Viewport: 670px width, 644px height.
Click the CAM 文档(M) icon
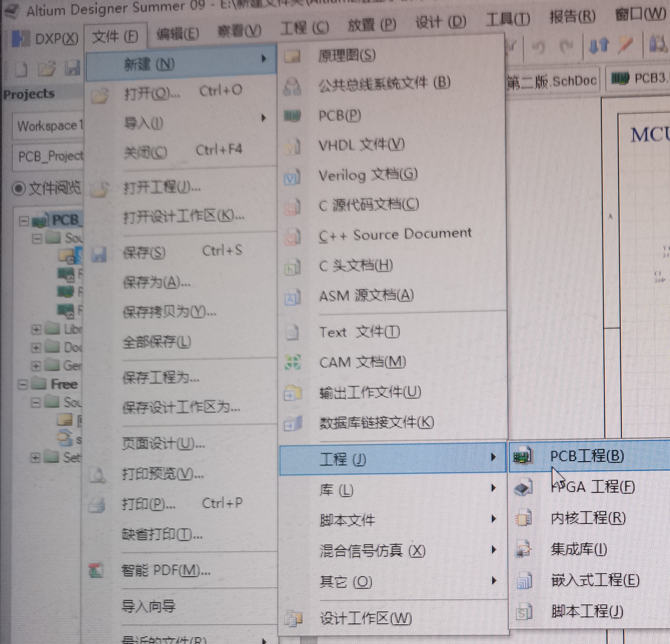point(293,363)
